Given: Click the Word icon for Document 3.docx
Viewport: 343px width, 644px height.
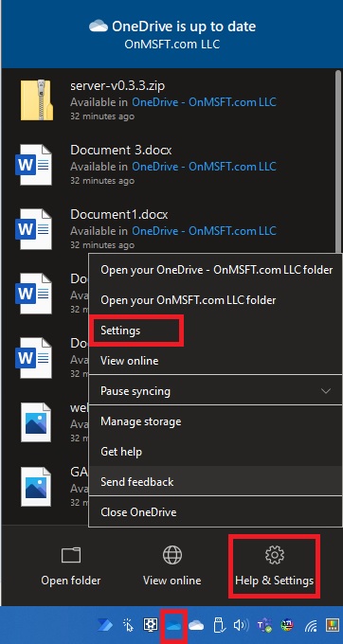Looking at the screenshot, I should 34,164.
